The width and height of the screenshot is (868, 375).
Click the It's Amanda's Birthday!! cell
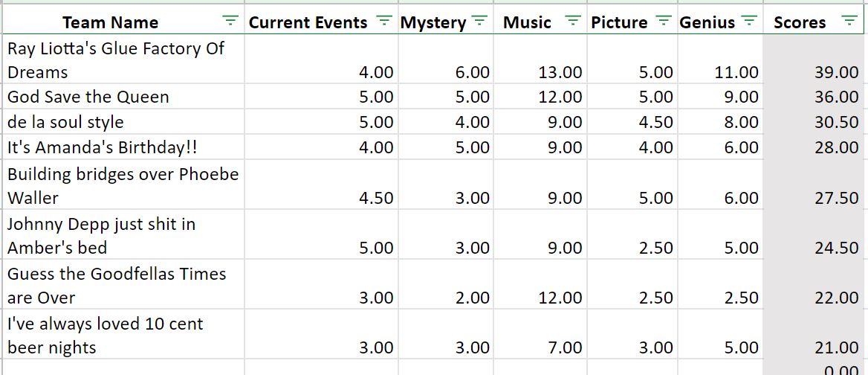[123, 147]
